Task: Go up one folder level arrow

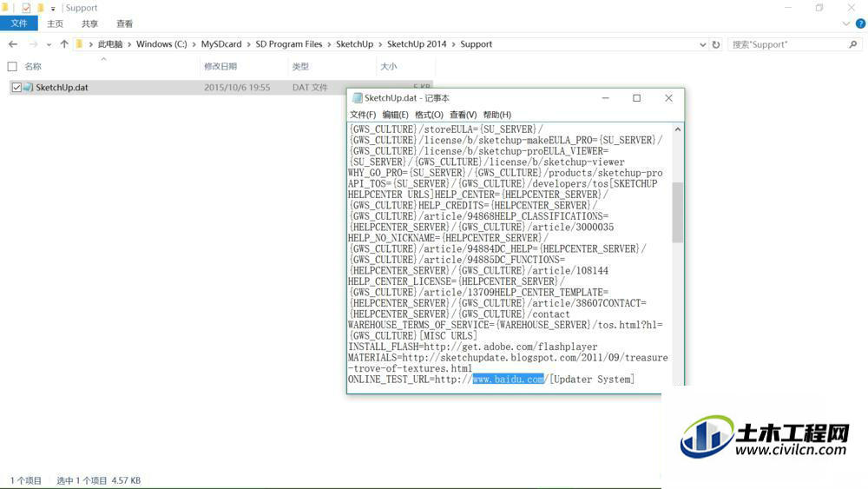Action: [64, 44]
